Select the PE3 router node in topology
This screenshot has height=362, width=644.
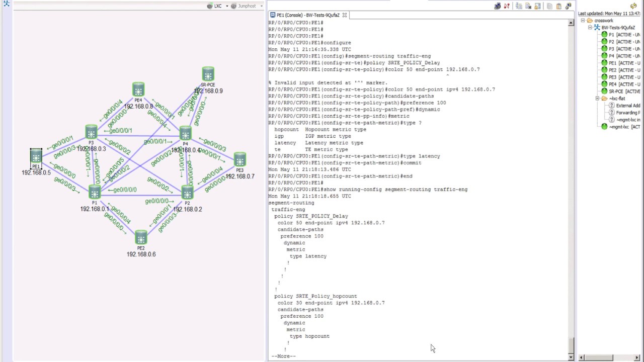(x=240, y=160)
